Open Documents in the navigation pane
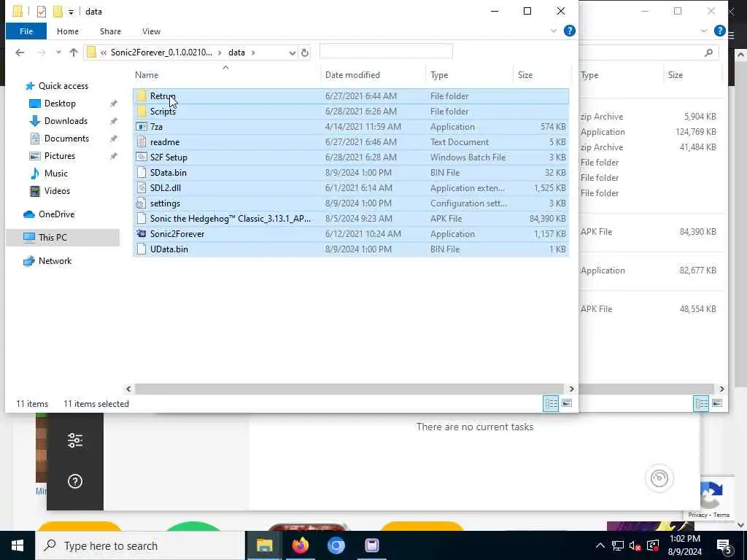Viewport: 747px width, 560px height. tap(66, 139)
